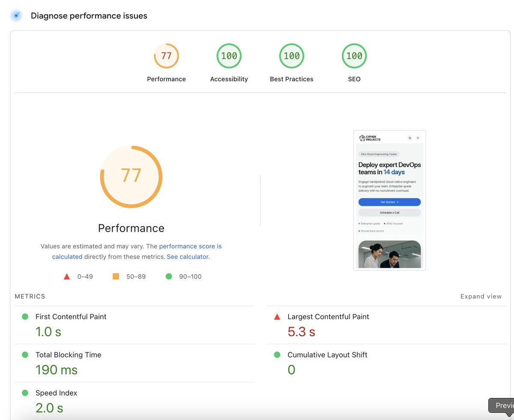Click the Total Blocking Time label
The width and height of the screenshot is (514, 420).
click(68, 355)
